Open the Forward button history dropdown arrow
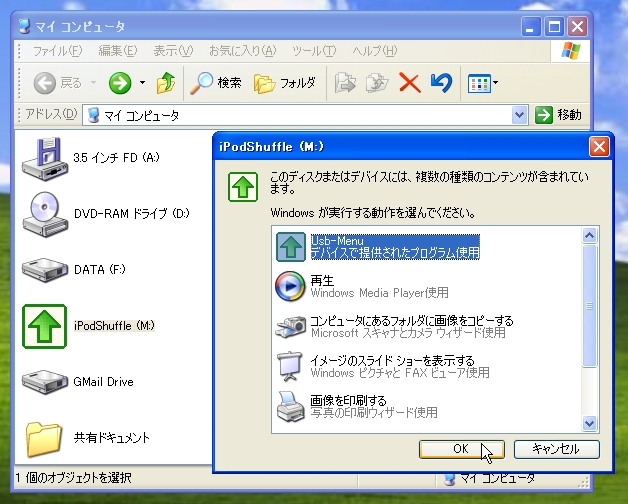 pos(142,83)
